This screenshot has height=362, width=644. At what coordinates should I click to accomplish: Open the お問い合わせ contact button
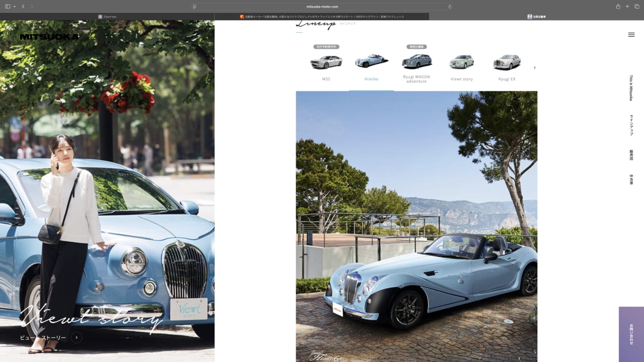tap(631, 334)
